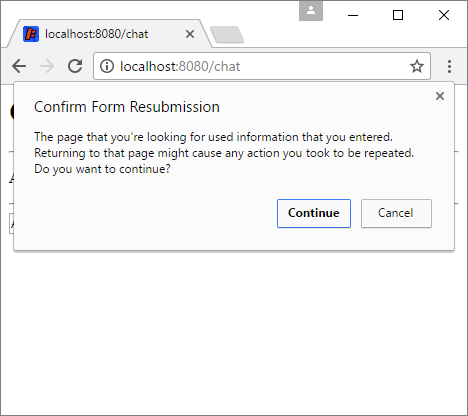Screen dimensions: 468x416
Task: Click the address bar URL
Action: [x=180, y=66]
